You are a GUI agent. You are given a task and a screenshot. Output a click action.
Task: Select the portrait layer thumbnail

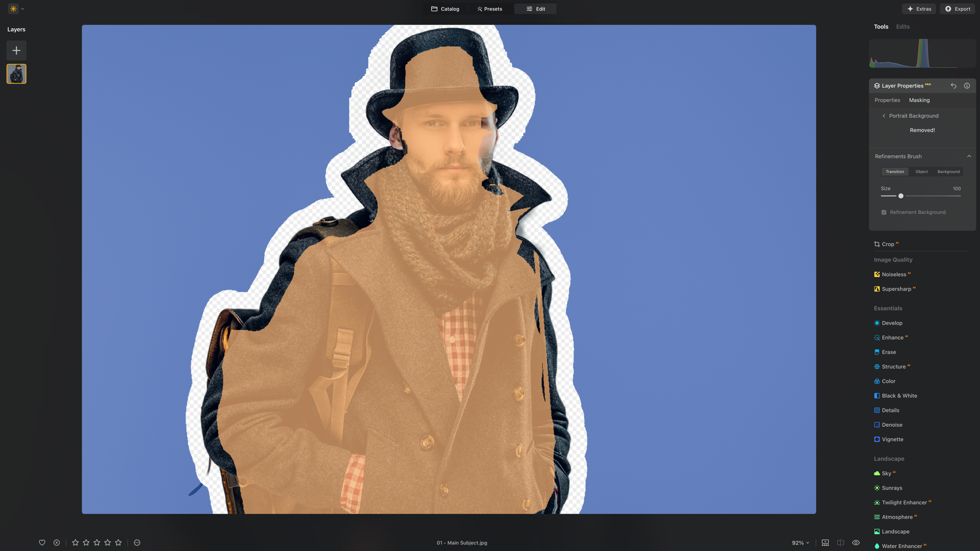[x=16, y=74]
